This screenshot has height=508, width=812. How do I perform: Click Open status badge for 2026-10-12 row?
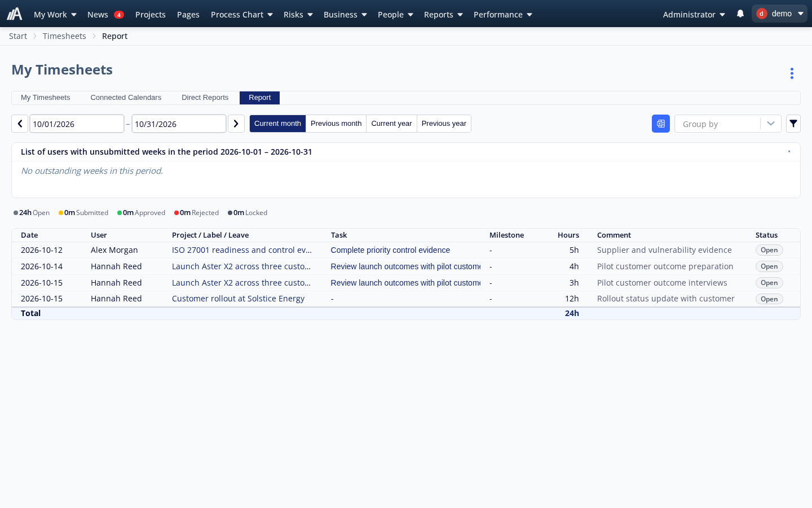click(x=769, y=250)
